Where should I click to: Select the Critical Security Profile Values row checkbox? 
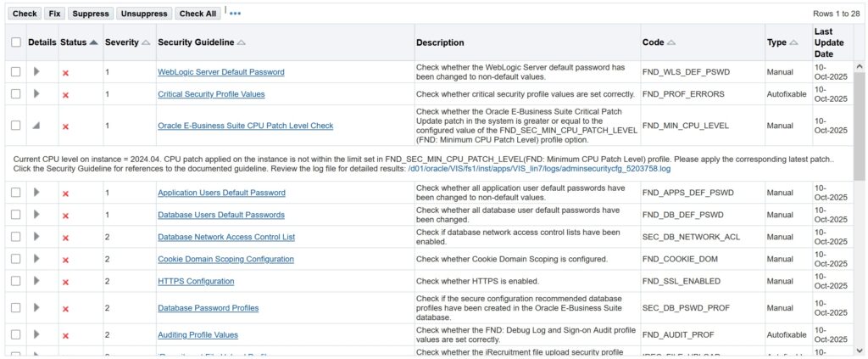(16, 94)
